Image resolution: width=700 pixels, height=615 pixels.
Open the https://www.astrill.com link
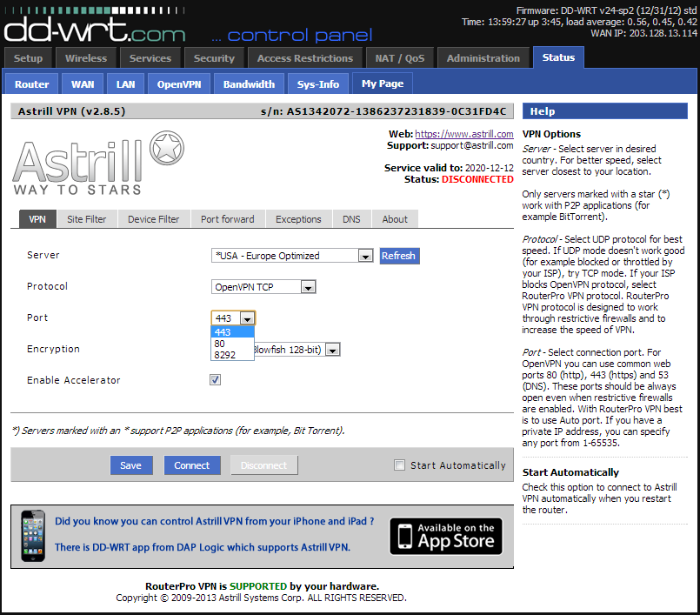coord(464,134)
